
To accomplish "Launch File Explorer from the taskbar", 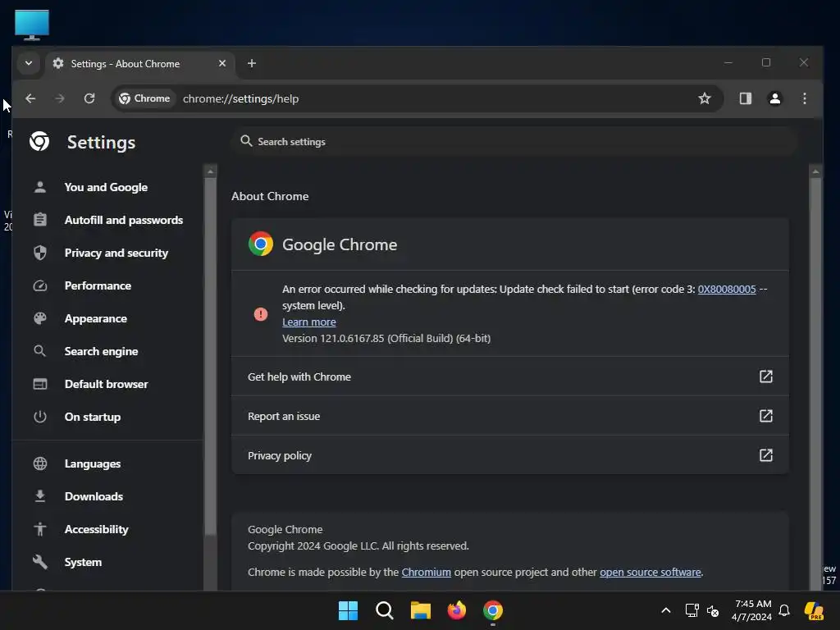I will tap(421, 610).
